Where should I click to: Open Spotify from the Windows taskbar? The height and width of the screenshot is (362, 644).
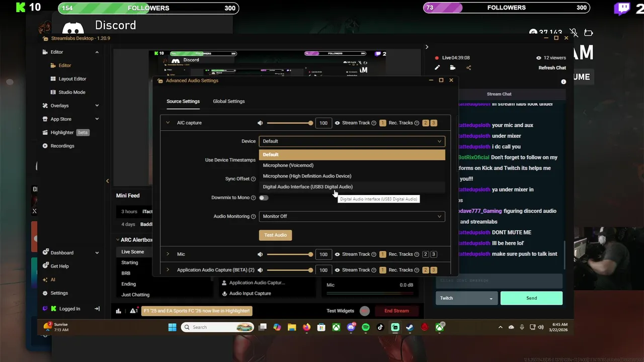point(366,327)
